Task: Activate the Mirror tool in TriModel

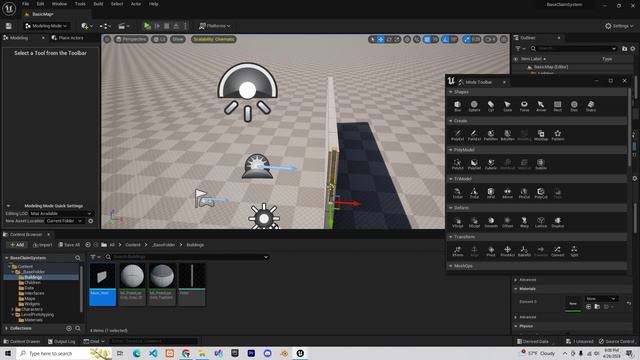Action: click(x=507, y=193)
